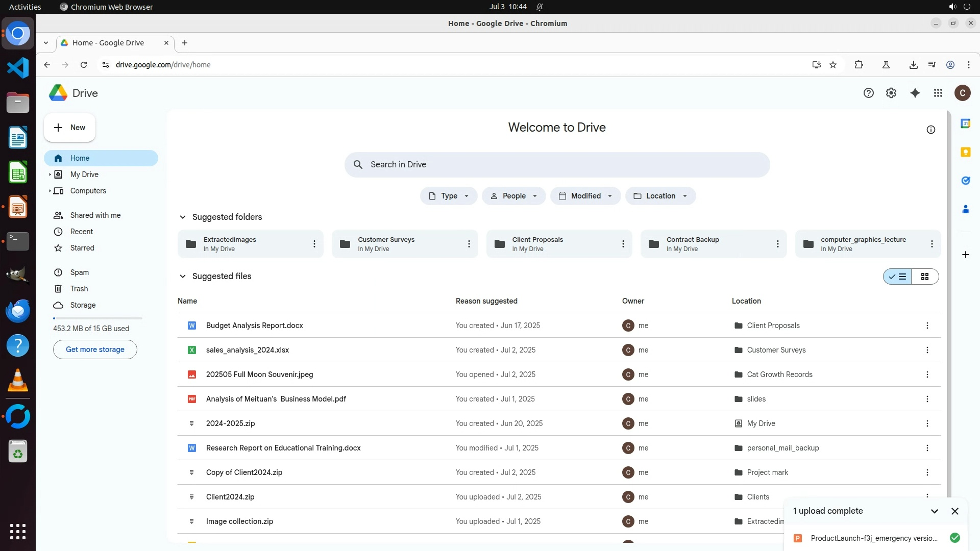980x551 pixels.
Task: Open Google apps grid launcher
Action: click(938, 93)
